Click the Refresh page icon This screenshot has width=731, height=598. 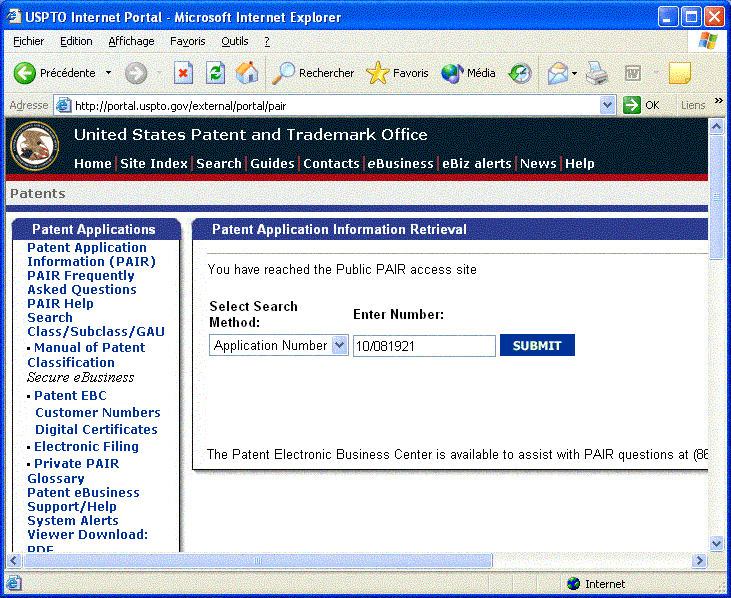pyautogui.click(x=215, y=73)
